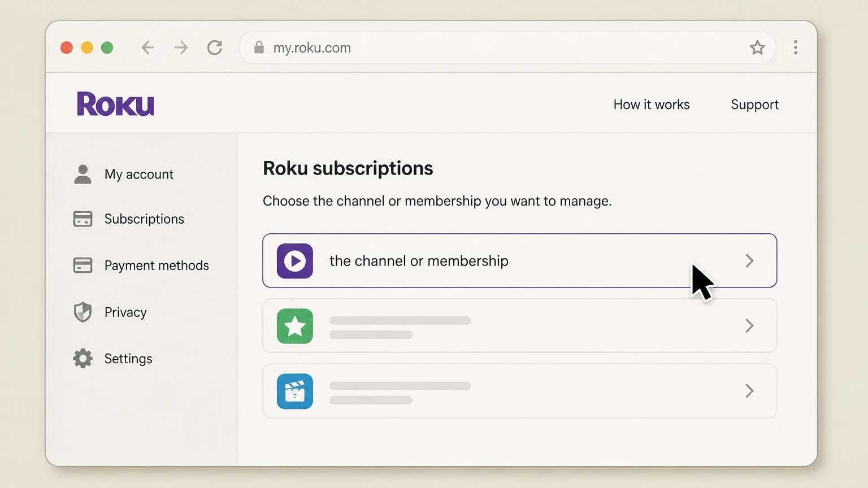Click the Subscriptions card icon in the sidebar
This screenshot has width=868, height=488.
pyautogui.click(x=83, y=219)
